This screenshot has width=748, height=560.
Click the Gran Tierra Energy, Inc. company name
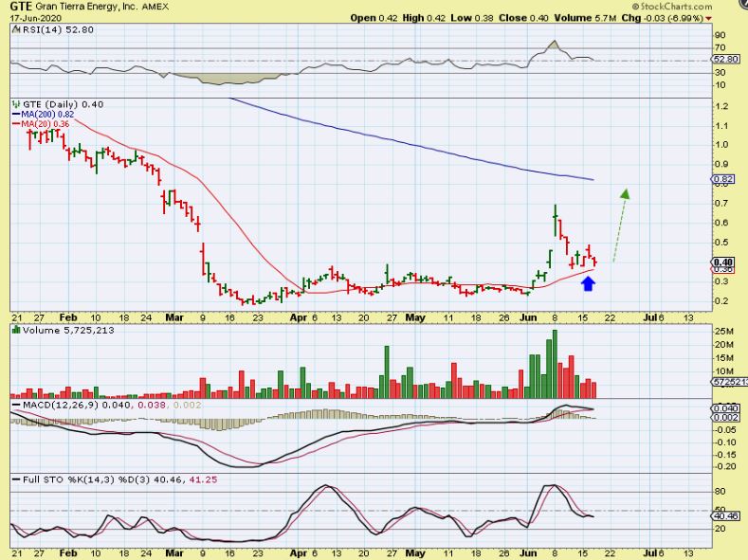click(86, 8)
